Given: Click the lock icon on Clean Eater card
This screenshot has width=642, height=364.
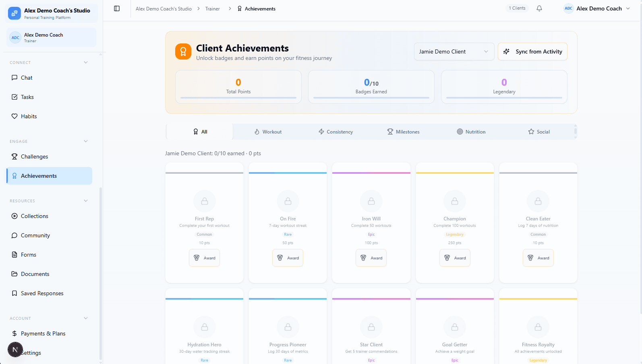Looking at the screenshot, I should pyautogui.click(x=538, y=201).
